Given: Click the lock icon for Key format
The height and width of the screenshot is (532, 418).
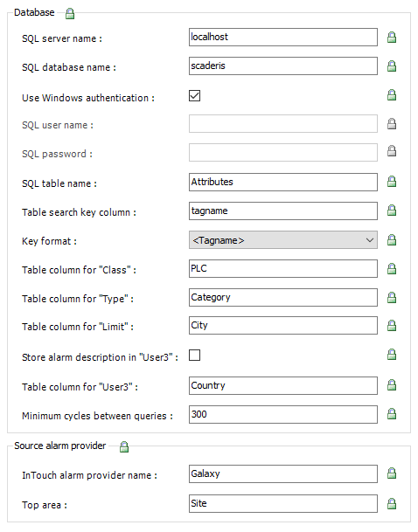Looking at the screenshot, I should (392, 240).
